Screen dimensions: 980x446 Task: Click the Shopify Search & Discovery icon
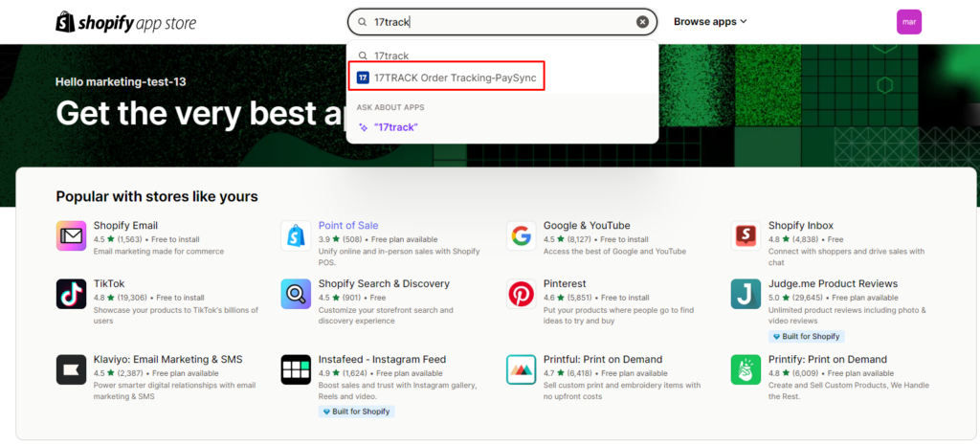[297, 294]
